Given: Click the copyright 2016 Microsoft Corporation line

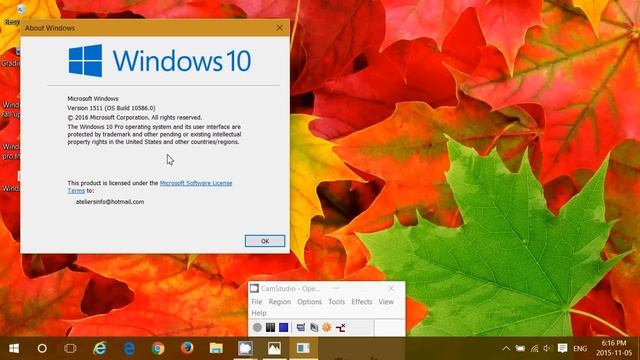Looking at the screenshot, I should tap(135, 118).
